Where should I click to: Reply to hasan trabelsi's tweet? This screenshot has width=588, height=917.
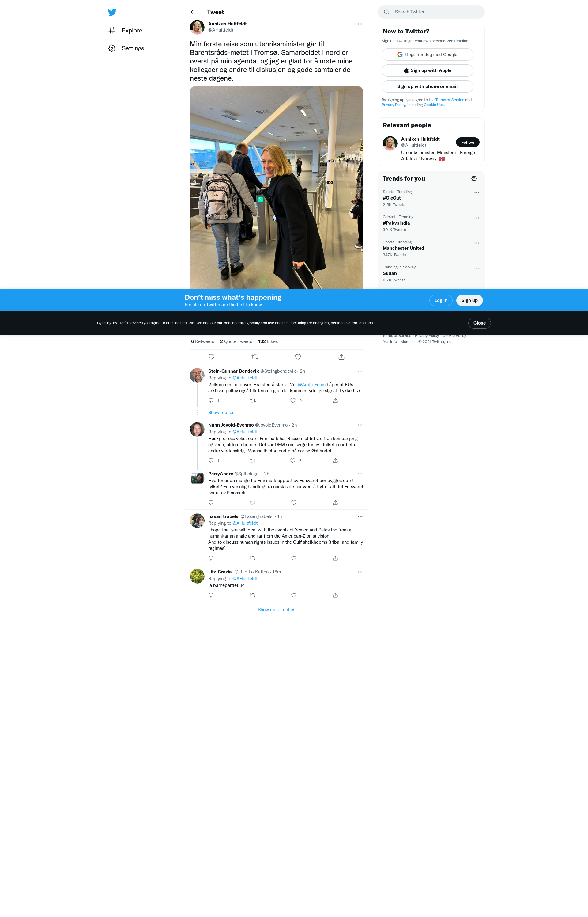click(x=211, y=558)
